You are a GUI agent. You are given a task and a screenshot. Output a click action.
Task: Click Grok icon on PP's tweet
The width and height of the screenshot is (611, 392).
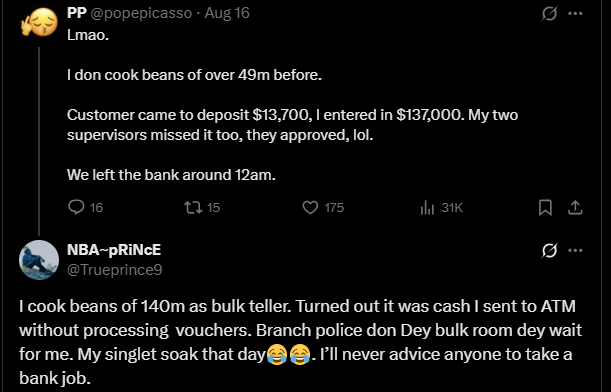(549, 13)
